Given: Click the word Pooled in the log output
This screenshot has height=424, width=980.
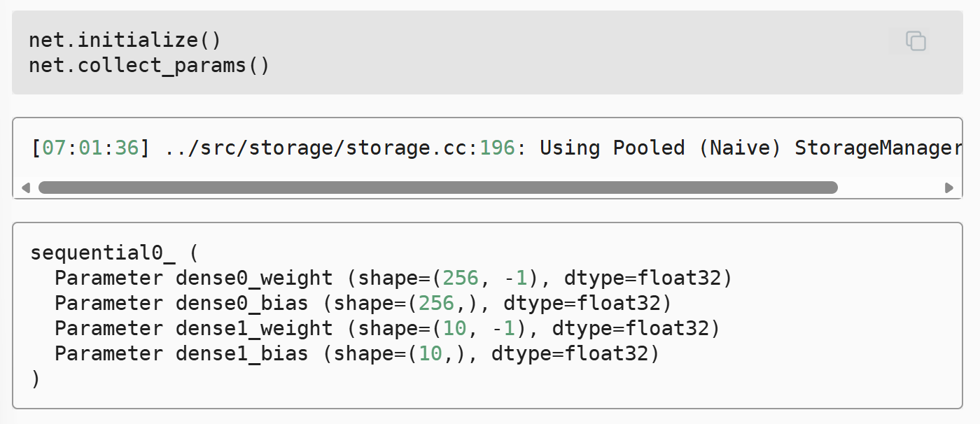Looking at the screenshot, I should (x=649, y=148).
